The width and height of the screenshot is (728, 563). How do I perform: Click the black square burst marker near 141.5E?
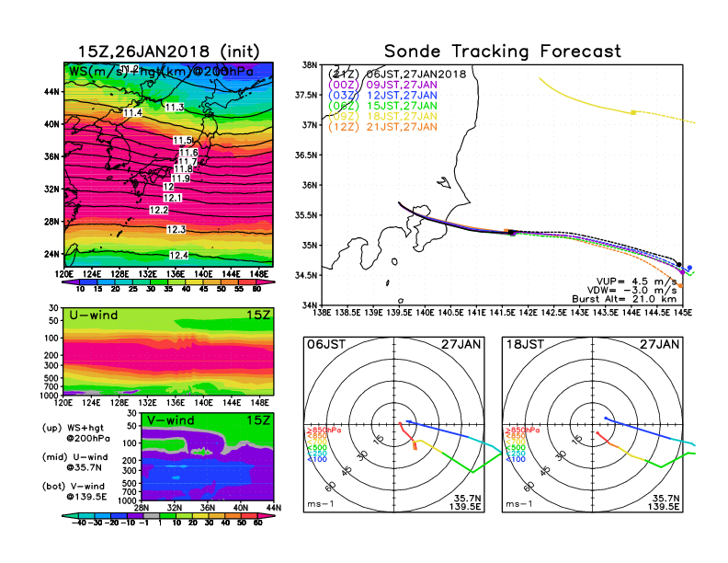[511, 232]
